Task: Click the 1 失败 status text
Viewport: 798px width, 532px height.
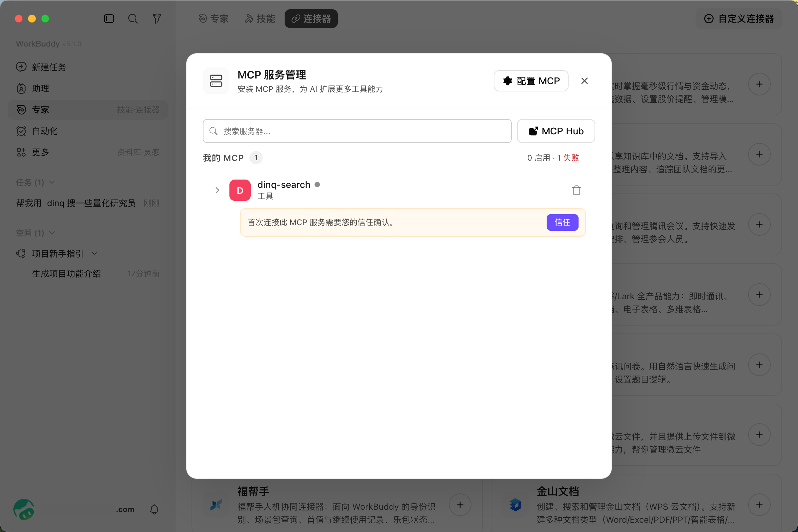Action: click(x=568, y=158)
